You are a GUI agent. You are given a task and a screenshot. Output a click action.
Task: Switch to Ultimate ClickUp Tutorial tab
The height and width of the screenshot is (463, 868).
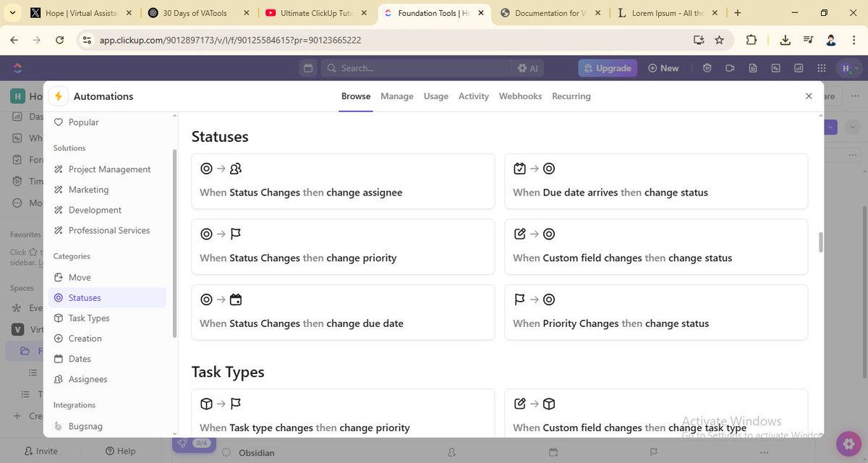(315, 13)
